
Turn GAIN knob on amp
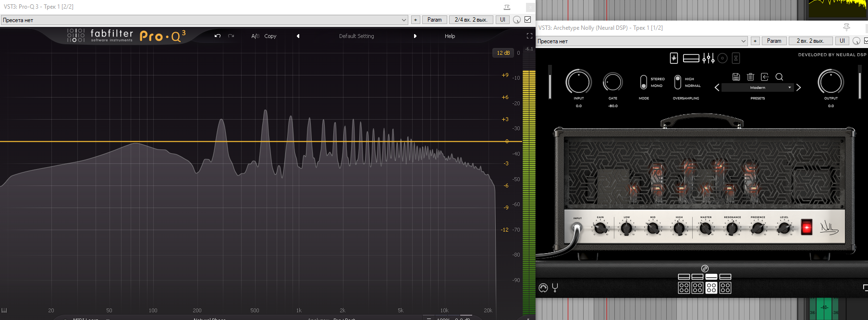[x=600, y=228]
